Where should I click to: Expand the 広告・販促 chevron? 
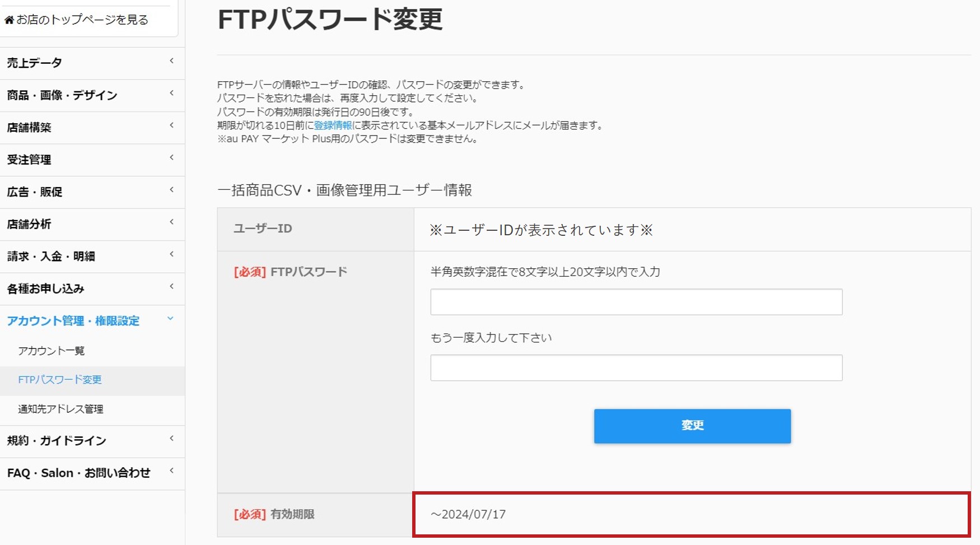(171, 189)
